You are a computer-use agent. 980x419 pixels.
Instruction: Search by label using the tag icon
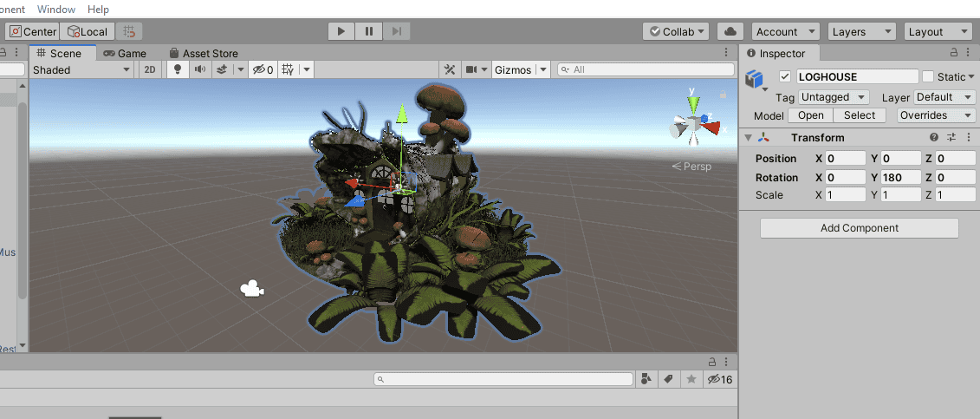coord(668,379)
